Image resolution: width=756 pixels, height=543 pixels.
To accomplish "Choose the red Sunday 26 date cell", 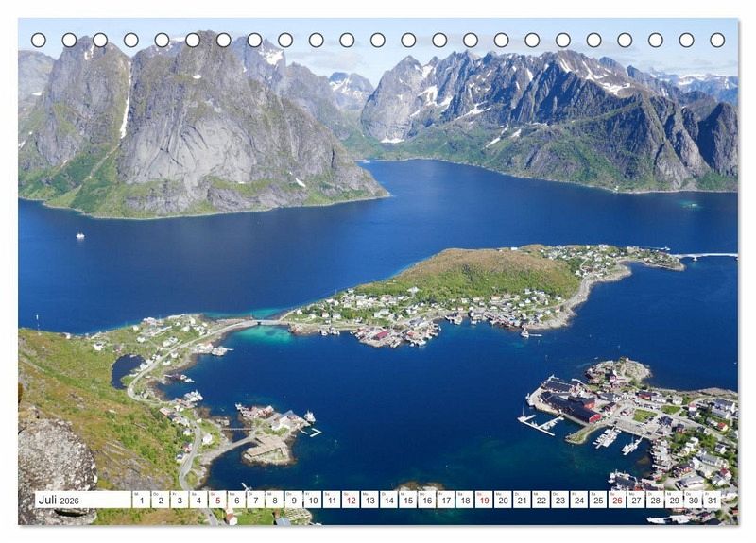I will pyautogui.click(x=618, y=500).
